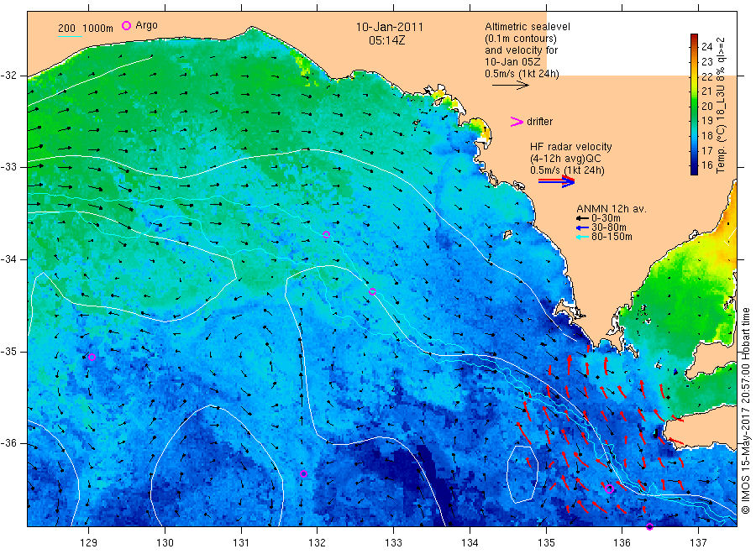Click the longitude label 137
756x554 pixels.
click(x=698, y=542)
